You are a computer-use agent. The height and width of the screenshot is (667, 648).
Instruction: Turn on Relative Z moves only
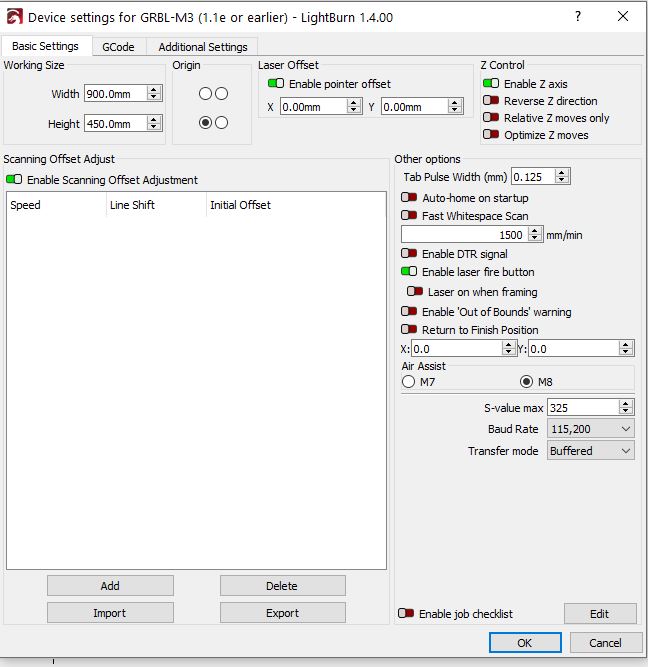coord(491,117)
